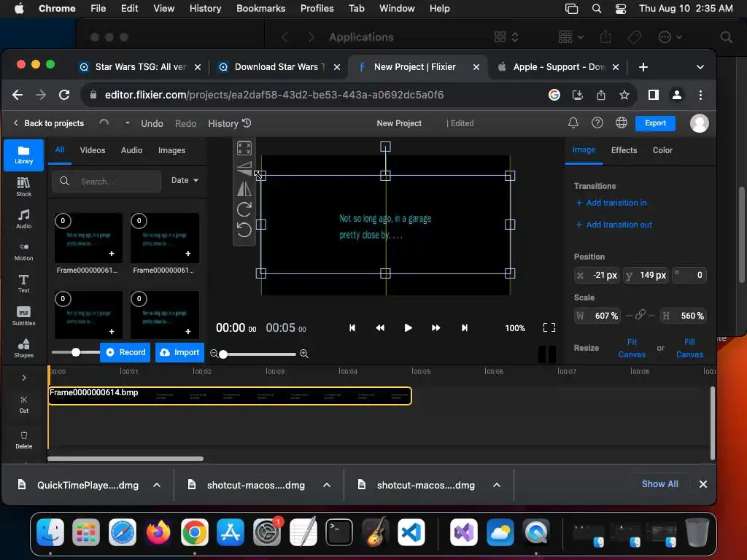Open Visual Studio Code from the Dock

411,532
